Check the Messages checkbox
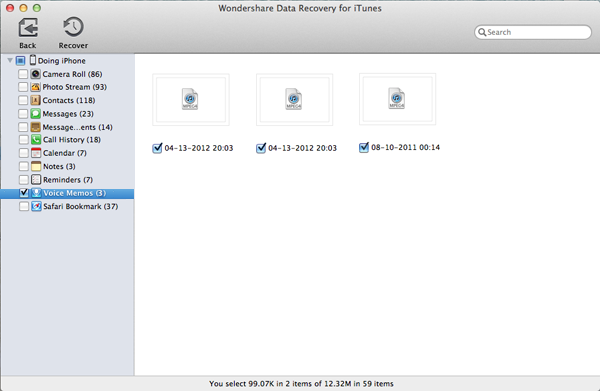 [x=23, y=114]
